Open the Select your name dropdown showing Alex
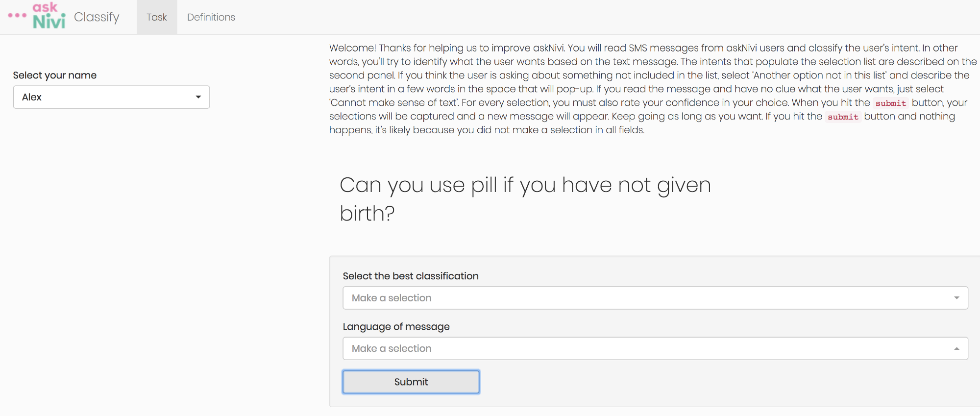Image resolution: width=980 pixels, height=416 pixels. point(111,97)
